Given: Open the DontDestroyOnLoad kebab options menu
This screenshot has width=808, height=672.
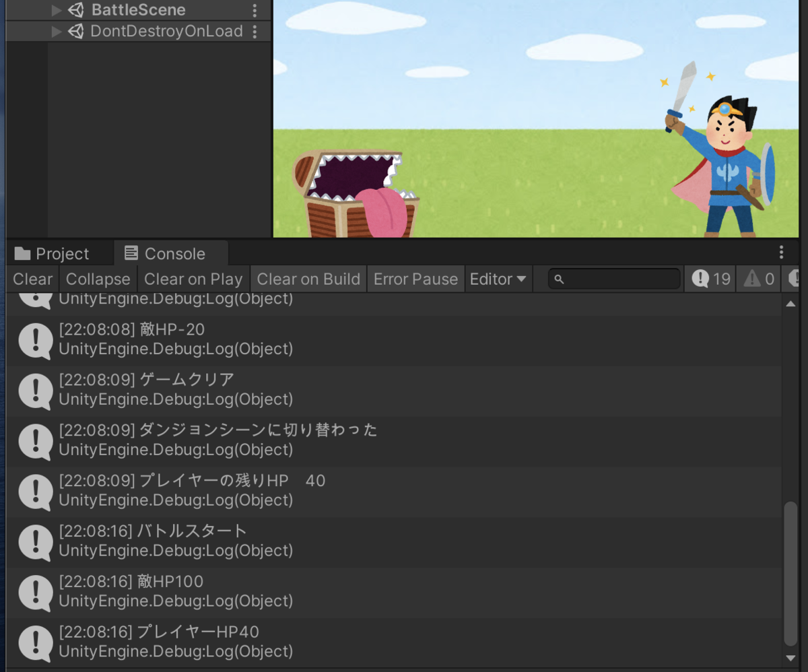Looking at the screenshot, I should tap(255, 32).
